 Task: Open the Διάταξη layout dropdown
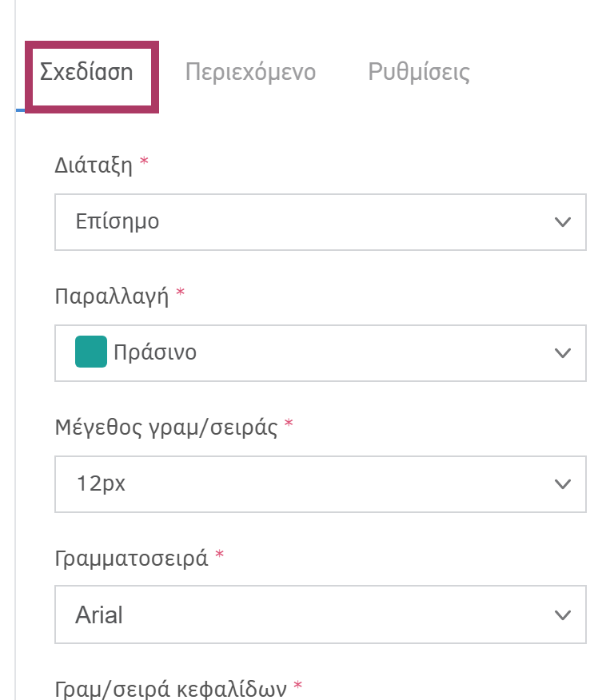pyautogui.click(x=320, y=222)
